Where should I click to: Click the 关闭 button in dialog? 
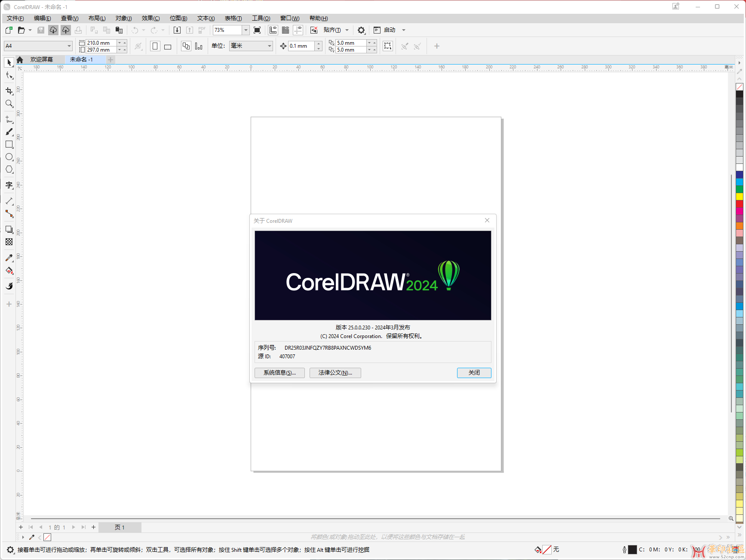coord(474,373)
